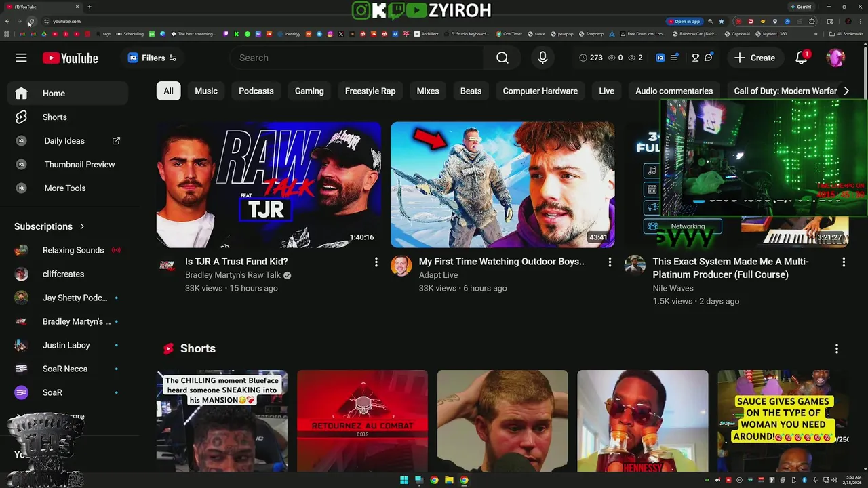
Task: Open the Adapt Live channel avatar
Action: pyautogui.click(x=401, y=266)
